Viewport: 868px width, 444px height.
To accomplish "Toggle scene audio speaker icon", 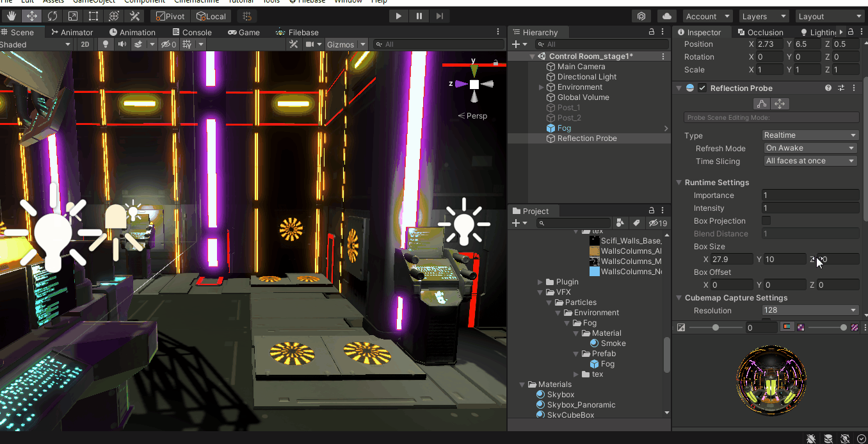I will (122, 44).
